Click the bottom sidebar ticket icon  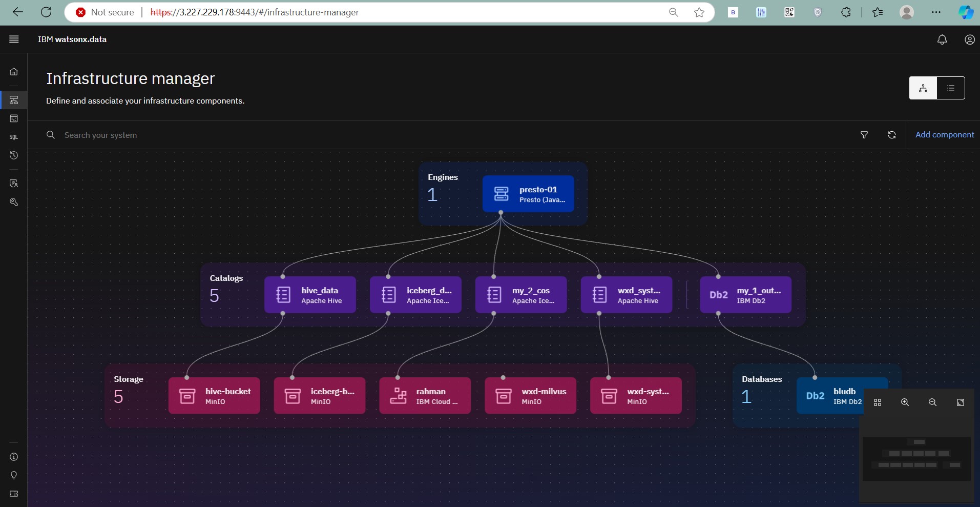point(14,494)
